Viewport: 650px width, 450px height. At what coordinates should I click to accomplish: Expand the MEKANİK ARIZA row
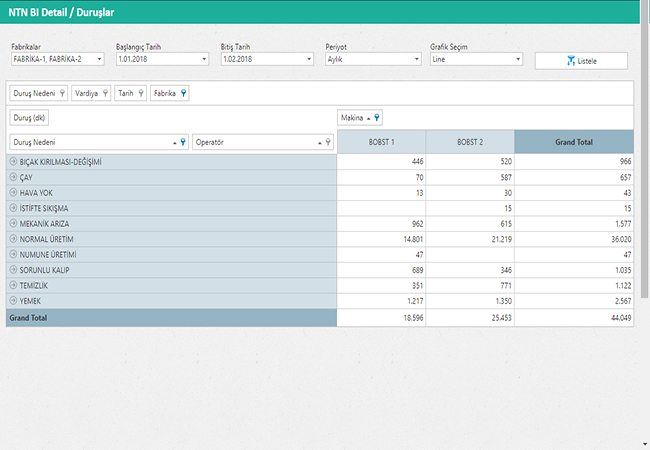pyautogui.click(x=13, y=224)
